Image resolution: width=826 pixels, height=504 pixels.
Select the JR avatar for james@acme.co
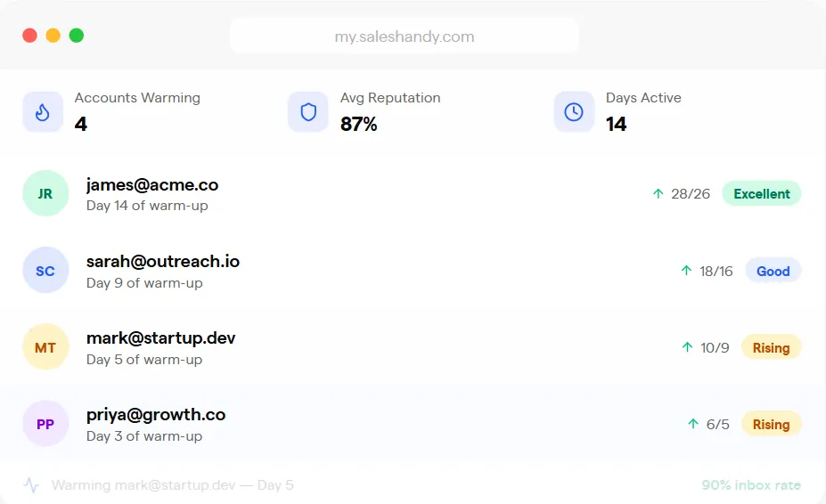click(x=45, y=193)
